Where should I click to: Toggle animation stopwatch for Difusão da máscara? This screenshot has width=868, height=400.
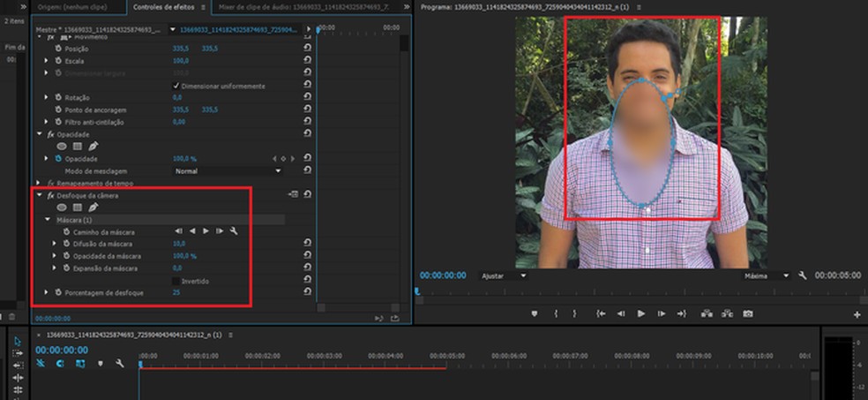[x=65, y=243]
